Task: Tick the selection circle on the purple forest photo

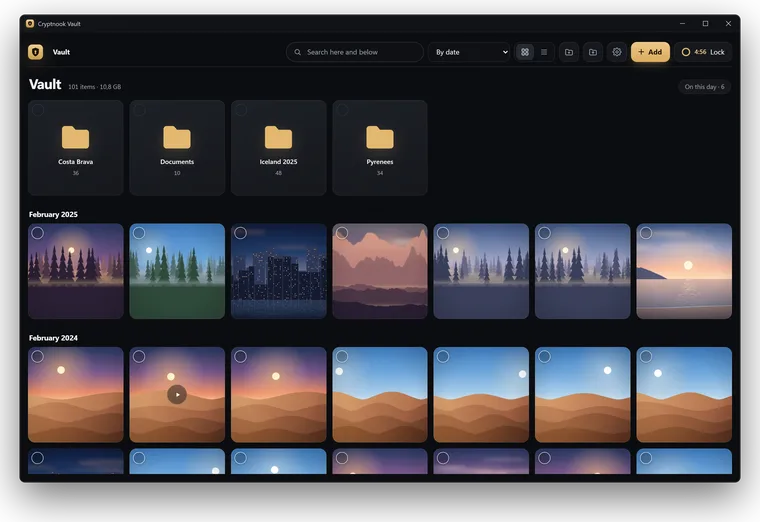Action: pyautogui.click(x=38, y=233)
